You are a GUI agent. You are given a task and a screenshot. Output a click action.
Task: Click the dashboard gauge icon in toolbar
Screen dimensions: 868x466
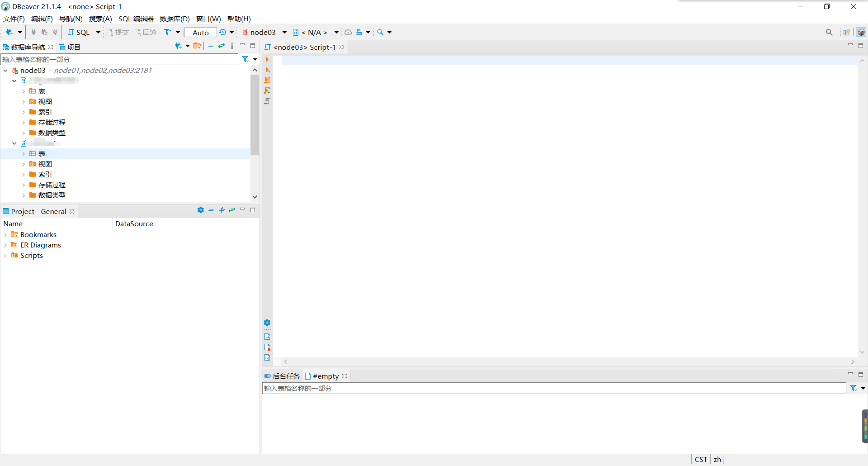(348, 32)
